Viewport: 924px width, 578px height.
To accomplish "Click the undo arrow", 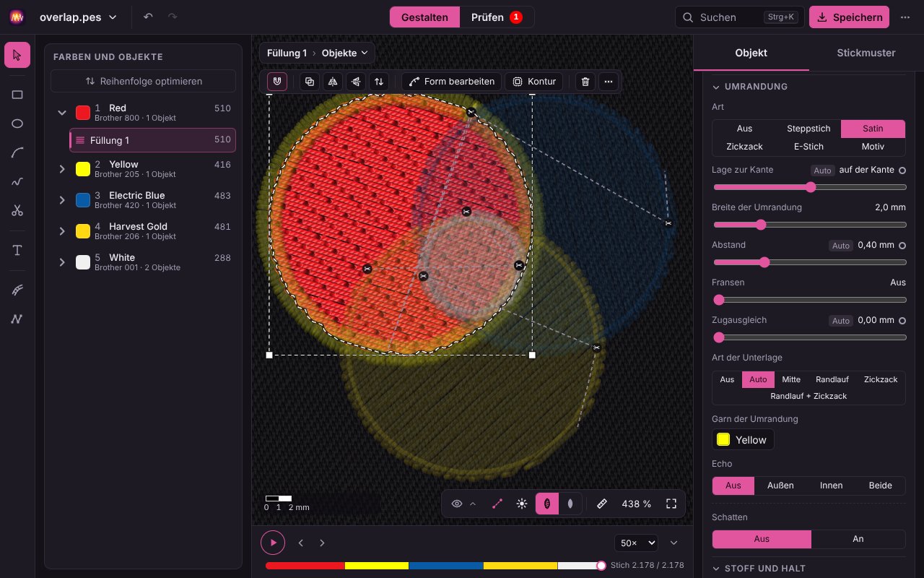I will (148, 17).
